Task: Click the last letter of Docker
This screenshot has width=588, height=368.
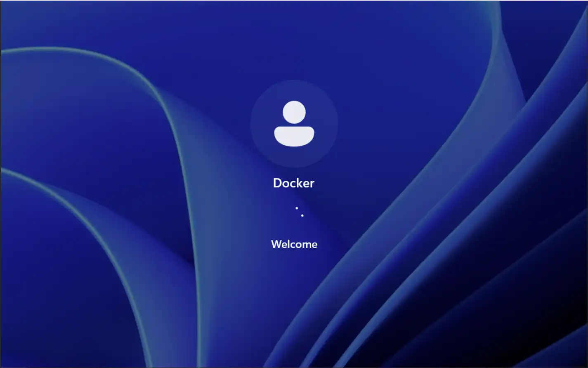Action: (x=312, y=184)
